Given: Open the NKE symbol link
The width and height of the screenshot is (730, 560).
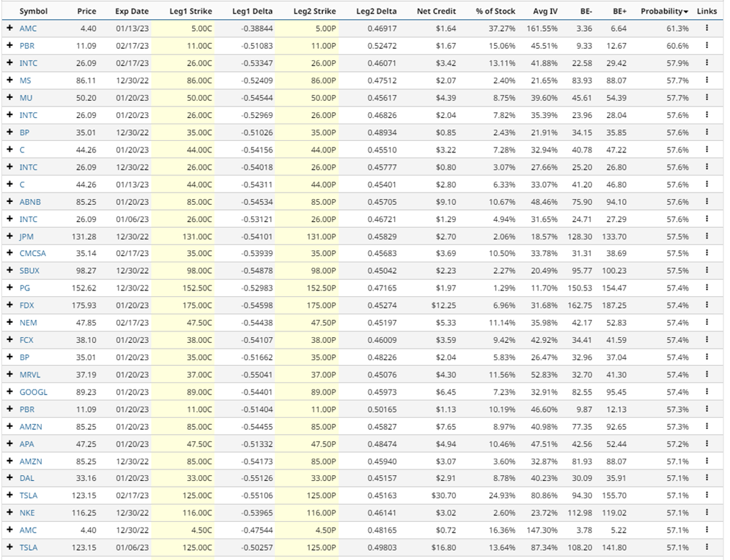Looking at the screenshot, I should click(x=27, y=513).
